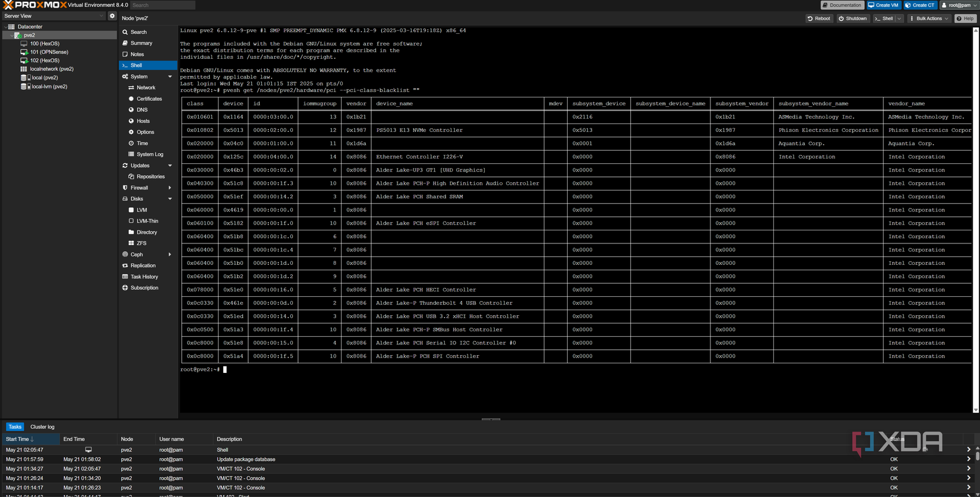Open the Server View dropdown
The image size is (980, 497).
point(54,16)
